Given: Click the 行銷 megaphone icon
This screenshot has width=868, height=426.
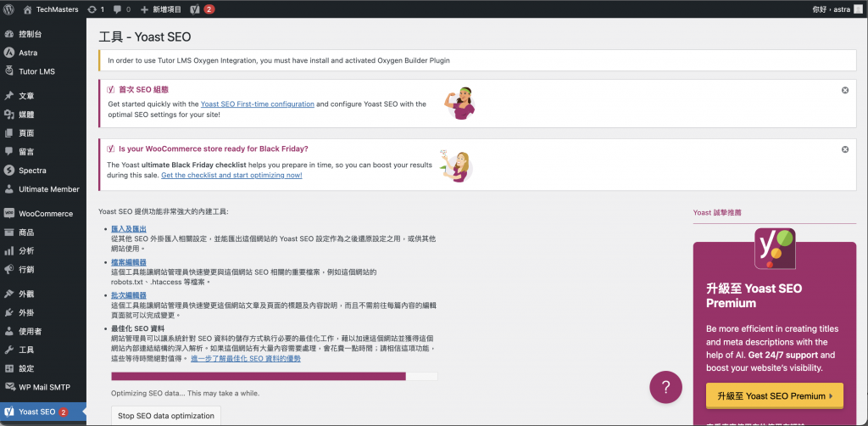Looking at the screenshot, I should pos(8,269).
